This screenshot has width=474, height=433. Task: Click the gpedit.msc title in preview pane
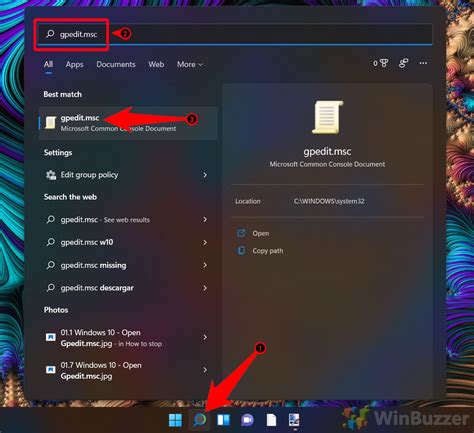(x=327, y=152)
